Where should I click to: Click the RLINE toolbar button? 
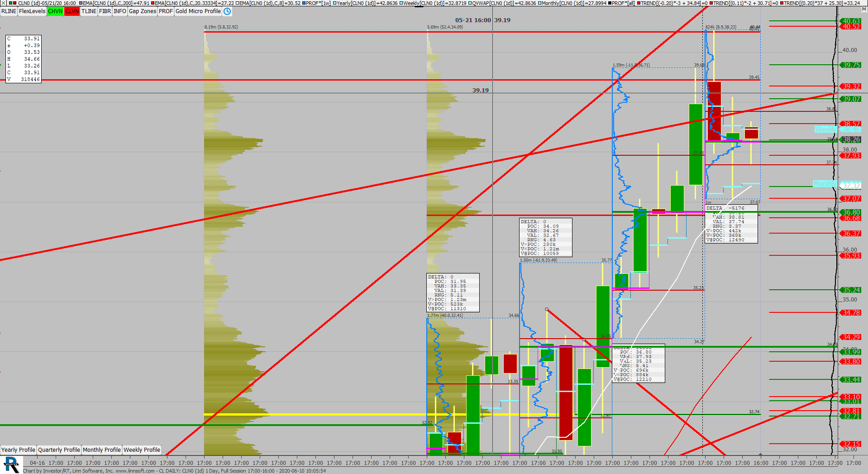(x=9, y=11)
